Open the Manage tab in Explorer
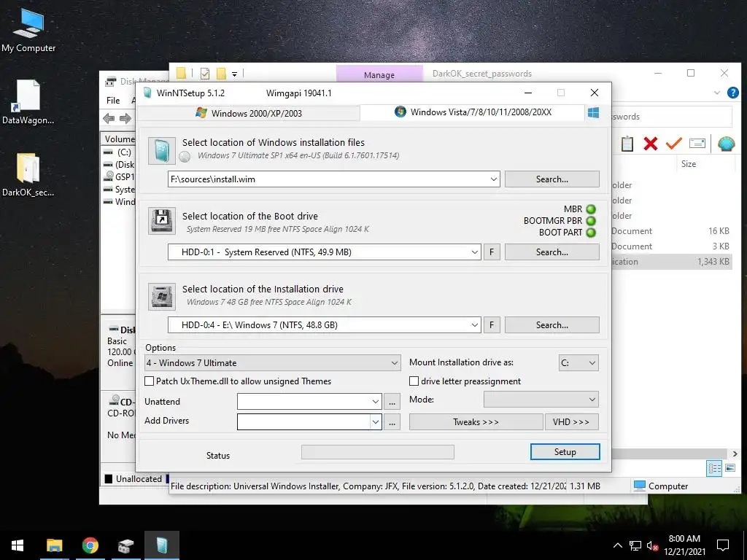747x560 pixels. (379, 75)
